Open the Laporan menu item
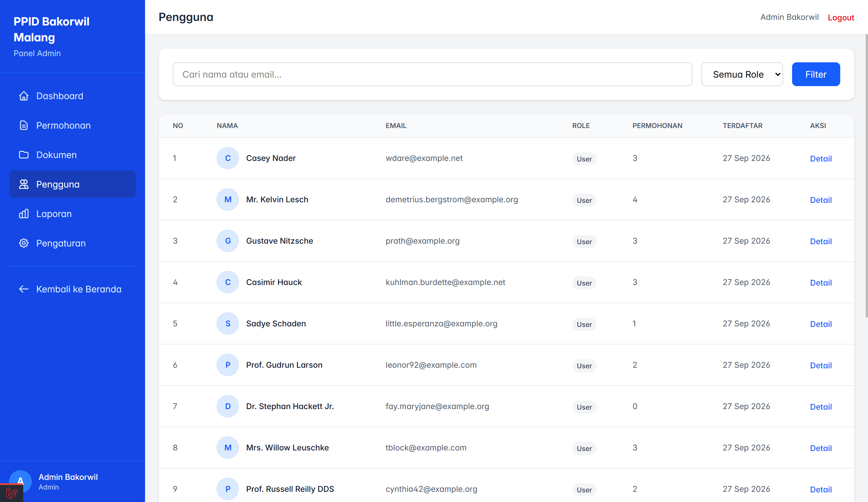868x502 pixels. [72, 214]
